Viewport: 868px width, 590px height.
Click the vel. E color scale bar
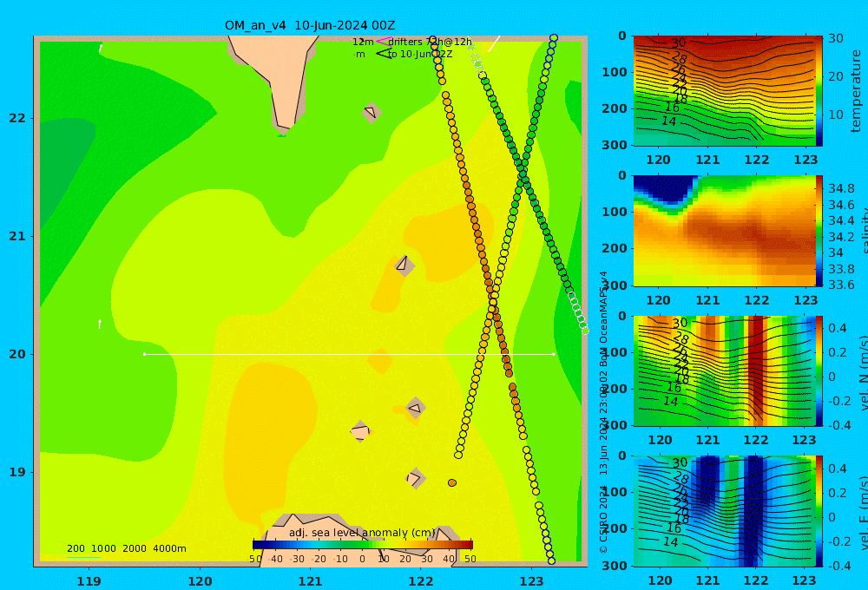click(x=819, y=511)
